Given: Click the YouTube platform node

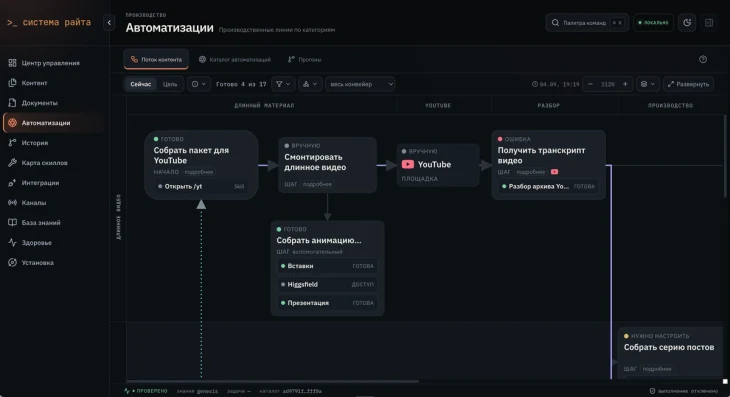Looking at the screenshot, I should tap(438, 165).
